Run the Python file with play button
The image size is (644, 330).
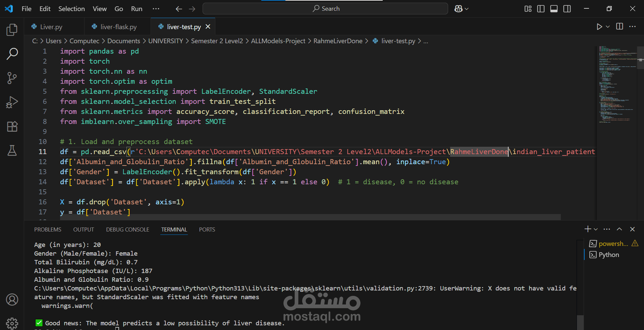click(x=599, y=26)
